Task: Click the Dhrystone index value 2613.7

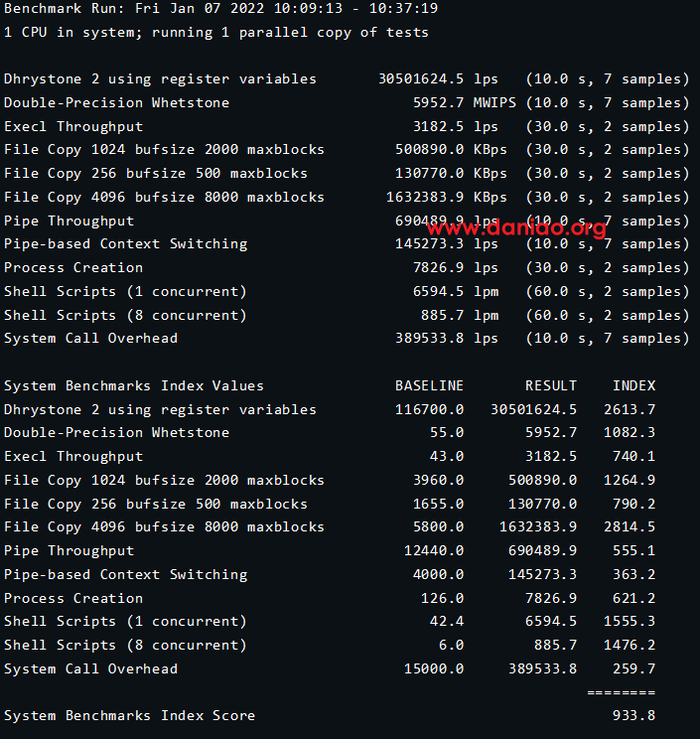Action: click(630, 409)
